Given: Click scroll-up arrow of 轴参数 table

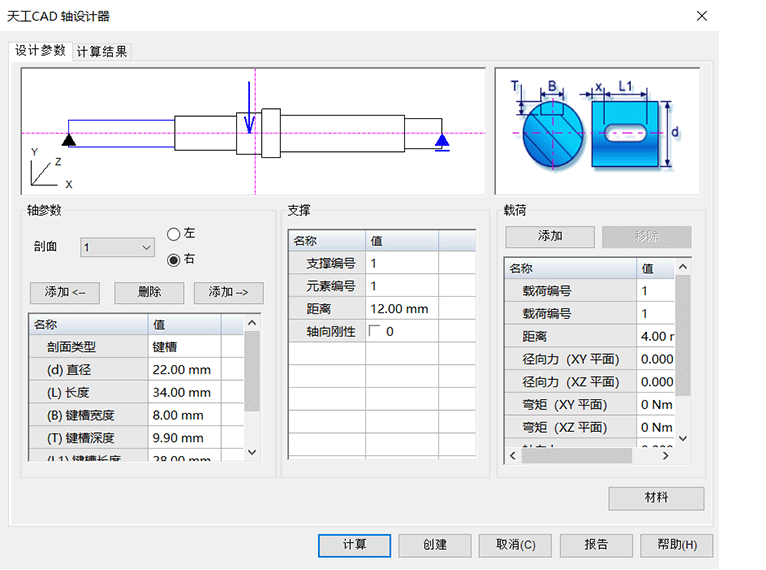Looking at the screenshot, I should pyautogui.click(x=252, y=323).
